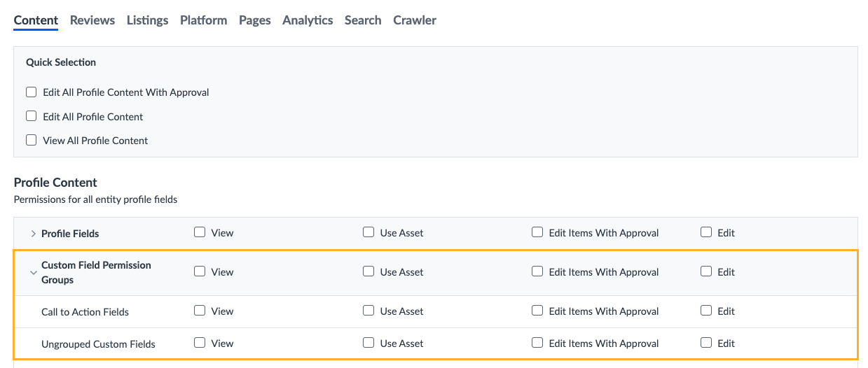Click the Custom Field Permission Groups label
868x368 pixels.
pos(96,273)
